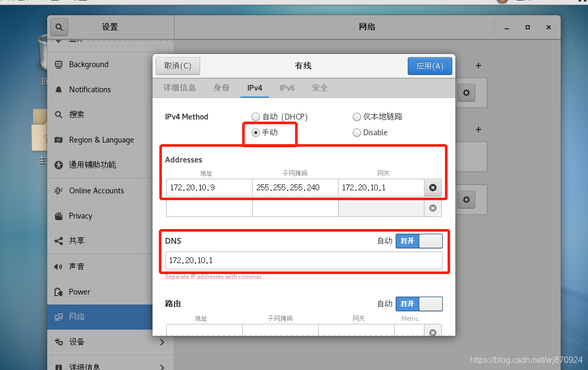Click the 搜索 magnifier icon in sidebar
The height and width of the screenshot is (370, 588).
59,115
